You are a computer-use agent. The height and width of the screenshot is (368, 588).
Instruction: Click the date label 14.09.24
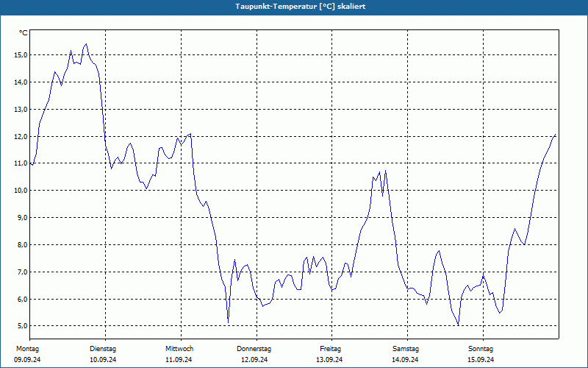coord(405,360)
